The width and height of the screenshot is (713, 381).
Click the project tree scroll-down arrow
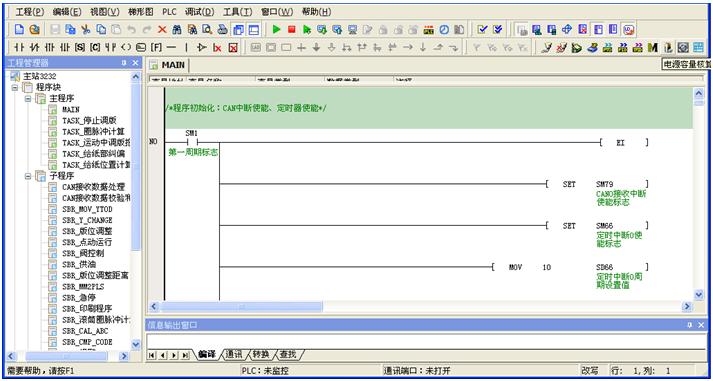(x=136, y=344)
